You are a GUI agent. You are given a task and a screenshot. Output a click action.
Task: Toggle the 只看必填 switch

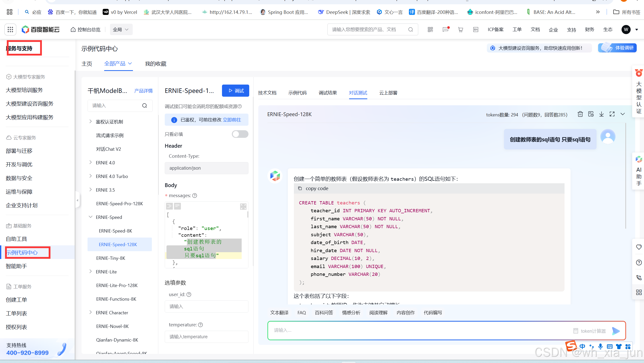click(240, 134)
